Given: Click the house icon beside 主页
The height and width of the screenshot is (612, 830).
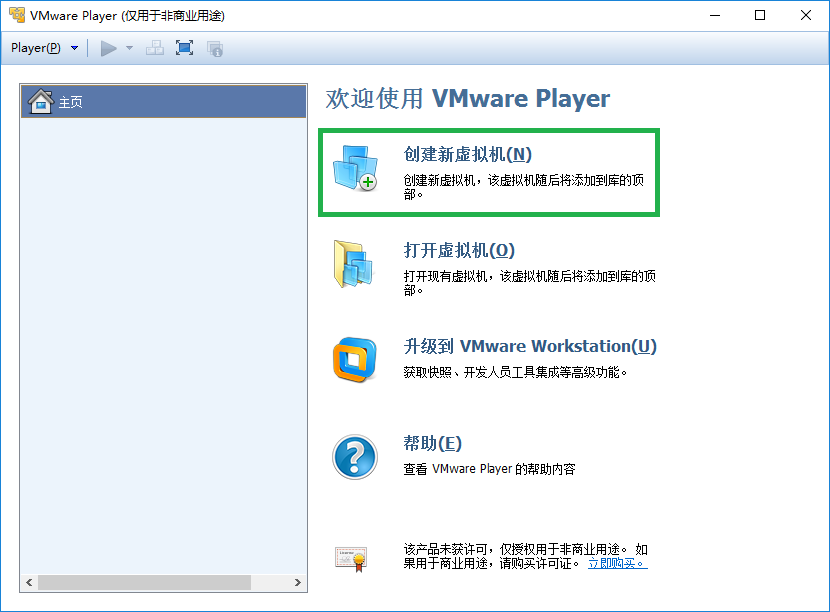Looking at the screenshot, I should click(x=41, y=101).
